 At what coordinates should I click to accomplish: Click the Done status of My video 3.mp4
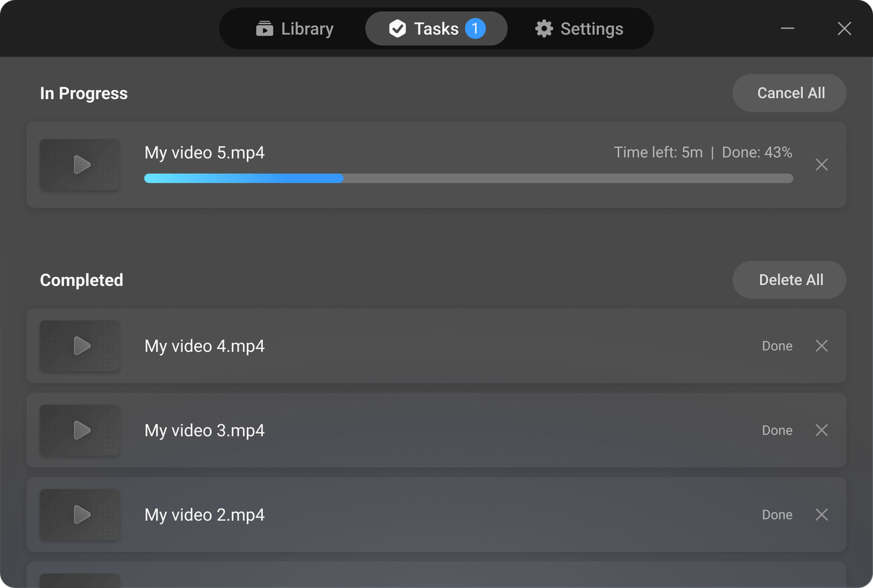tap(777, 430)
